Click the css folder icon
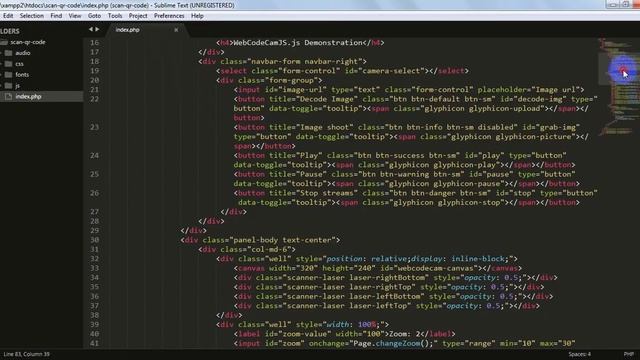Screen dimensions: 640x360 click(9, 64)
